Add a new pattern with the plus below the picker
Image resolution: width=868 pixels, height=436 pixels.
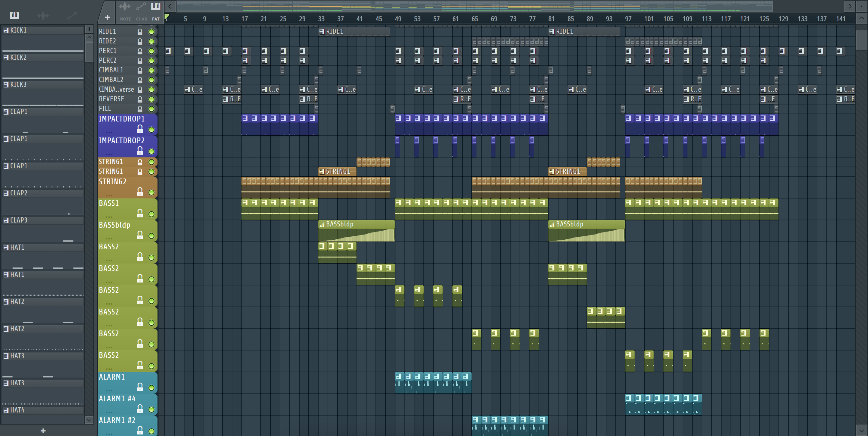pos(43,431)
